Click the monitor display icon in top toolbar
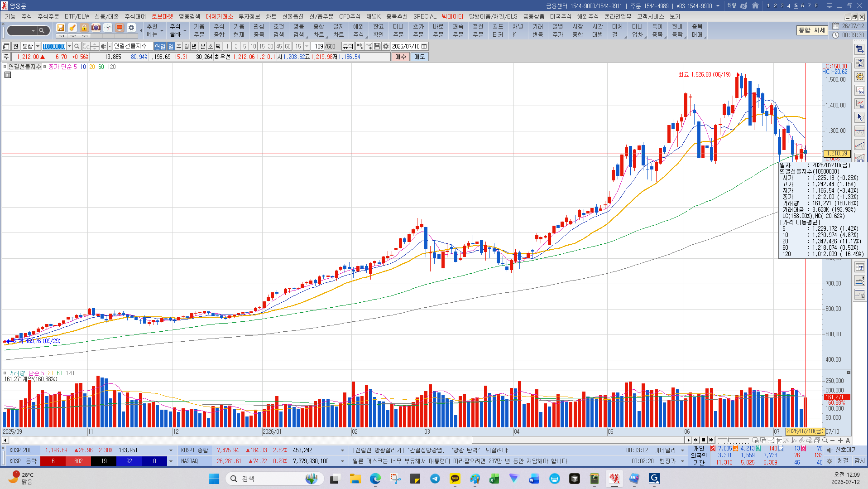 tap(119, 28)
